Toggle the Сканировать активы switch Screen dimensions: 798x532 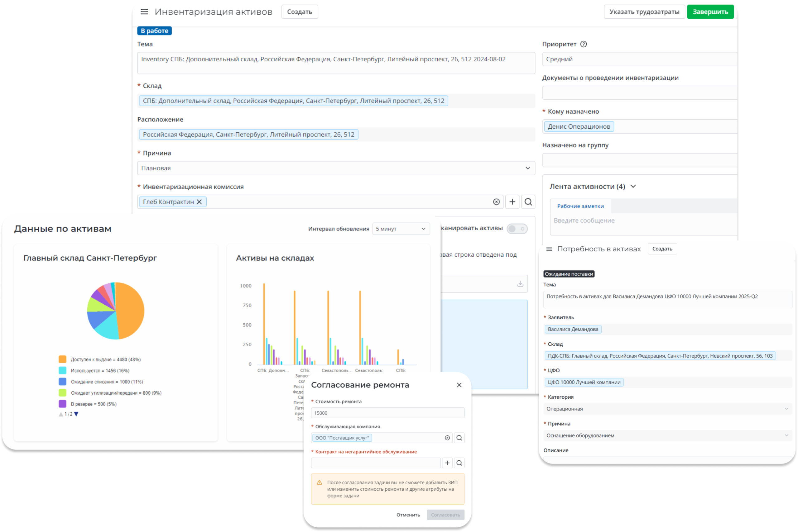pos(517,229)
